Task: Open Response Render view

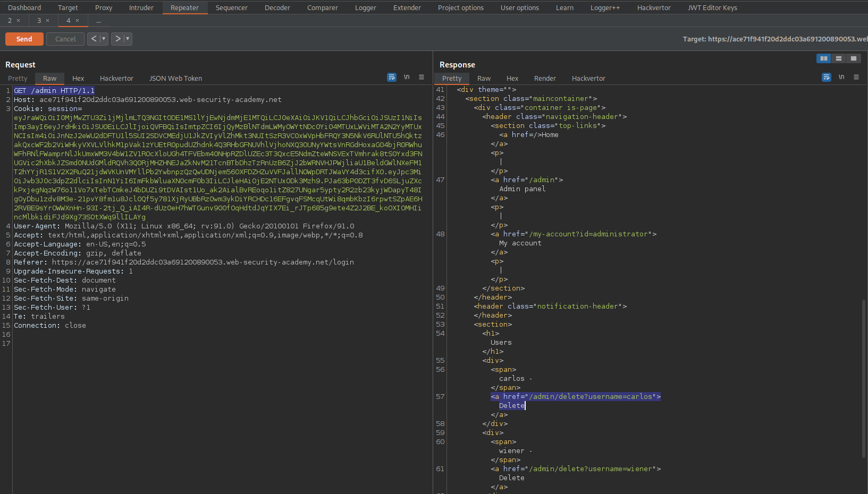Action: click(x=545, y=78)
